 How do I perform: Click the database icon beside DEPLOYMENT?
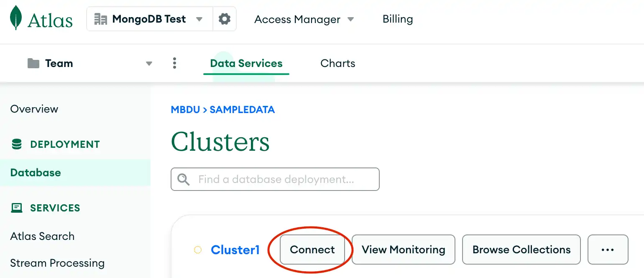click(x=16, y=144)
